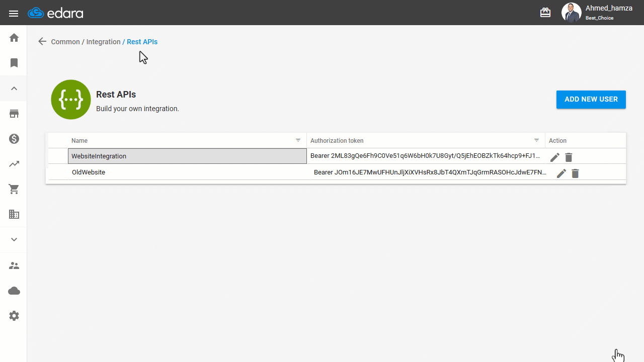Click the back arrow in breadcrumb
Viewport: 644px width, 362px height.
[42, 42]
